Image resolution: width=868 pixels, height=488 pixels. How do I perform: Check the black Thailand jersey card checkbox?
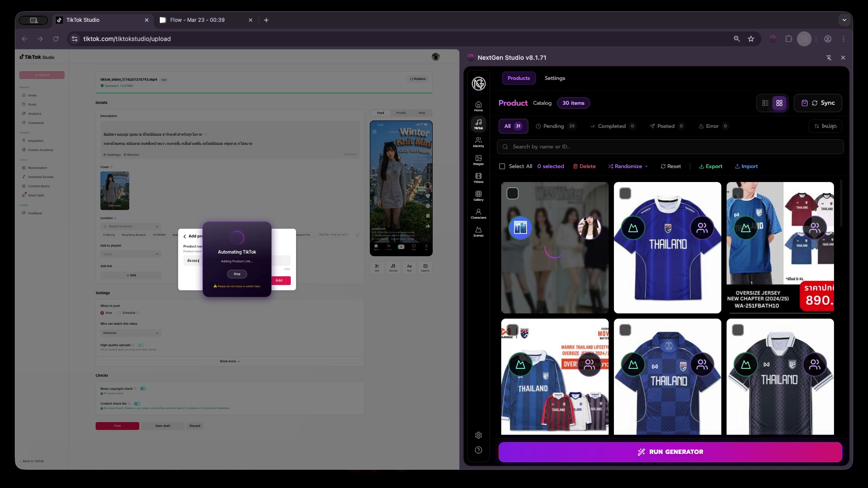point(738,330)
